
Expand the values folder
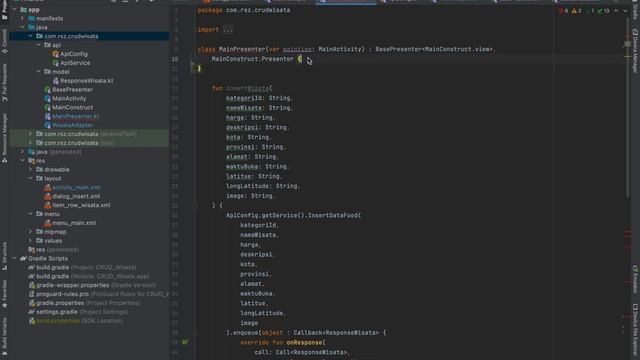pyautogui.click(x=30, y=241)
